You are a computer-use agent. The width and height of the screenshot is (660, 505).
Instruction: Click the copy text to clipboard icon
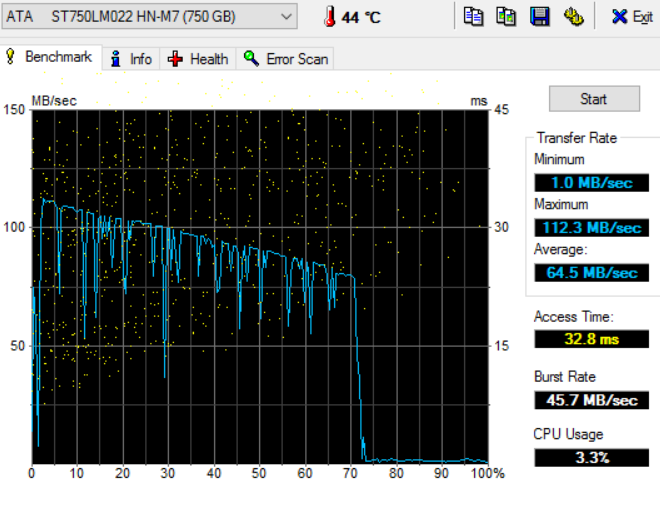point(474,16)
